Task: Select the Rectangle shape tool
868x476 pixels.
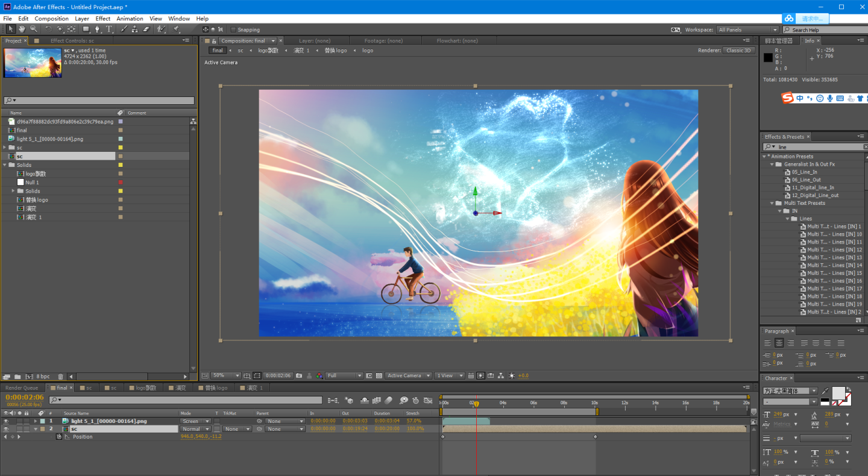Action: tap(86, 29)
